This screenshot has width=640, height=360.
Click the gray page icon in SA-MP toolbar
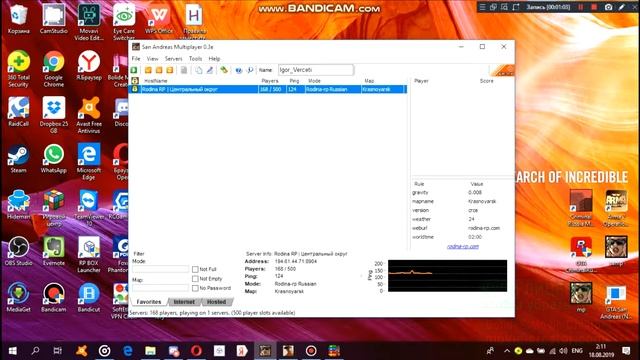(x=184, y=70)
